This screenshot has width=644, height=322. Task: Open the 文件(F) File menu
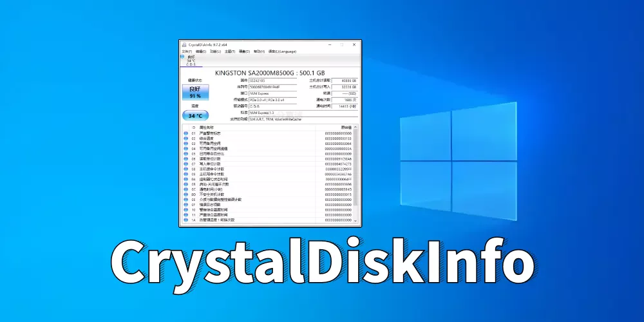coord(187,52)
